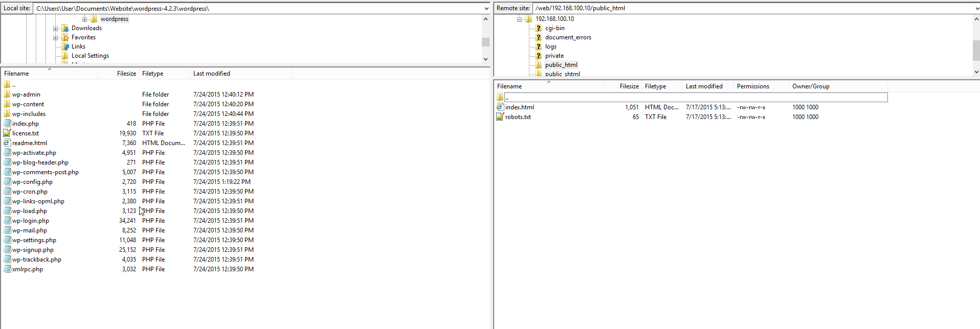Image resolution: width=980 pixels, height=329 pixels.
Task: Click the wp-admin folder icon
Action: [7, 95]
